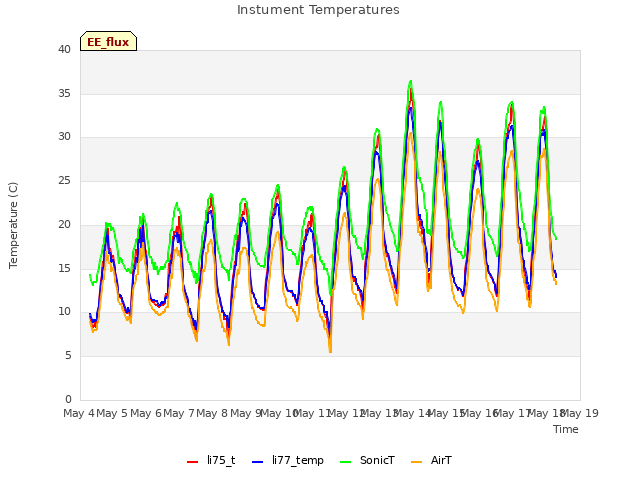This screenshot has height=480, width=640.
Task: Click the May 5 x-axis label
Action: [112, 413]
